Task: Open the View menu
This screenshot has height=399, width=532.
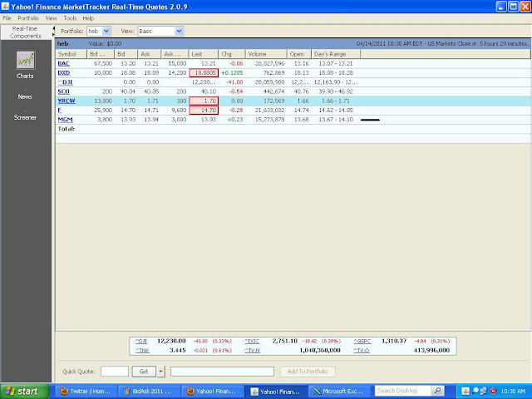Action: click(51, 18)
